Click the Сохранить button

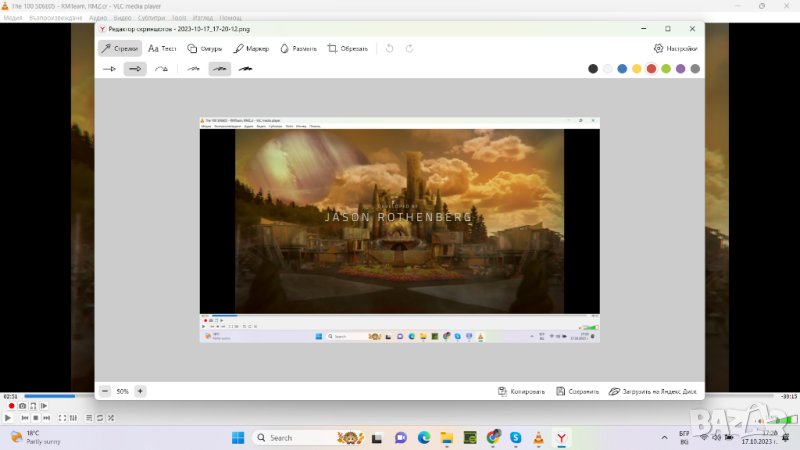pyautogui.click(x=576, y=391)
